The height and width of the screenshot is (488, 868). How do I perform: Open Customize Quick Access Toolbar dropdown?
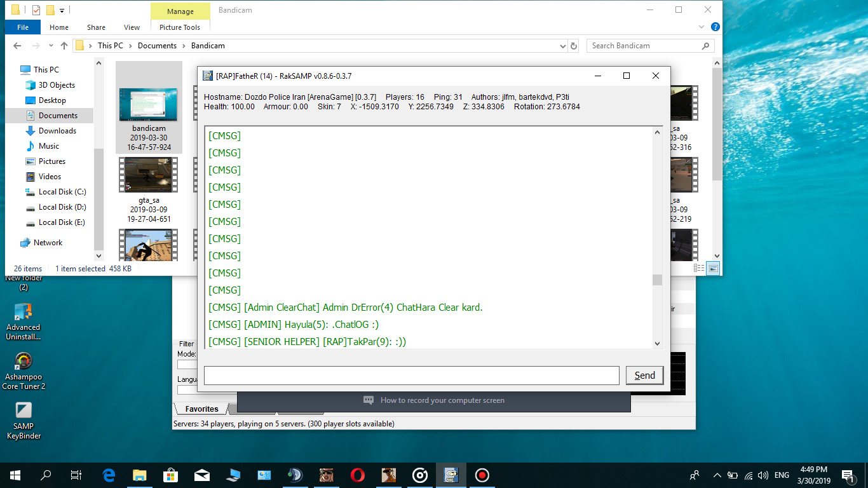62,10
